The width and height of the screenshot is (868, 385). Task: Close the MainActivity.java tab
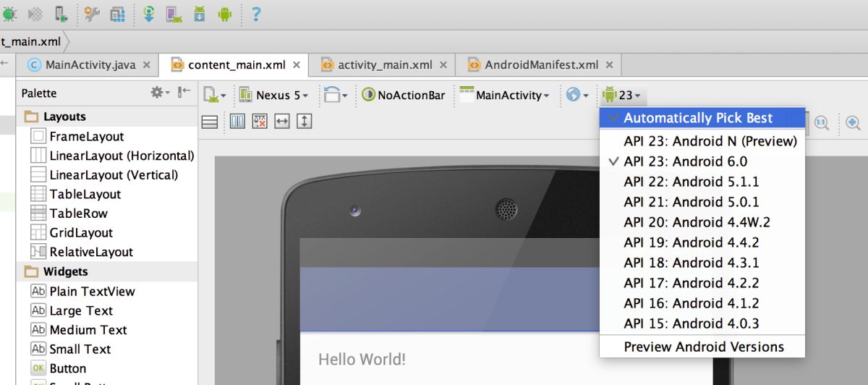click(x=147, y=64)
